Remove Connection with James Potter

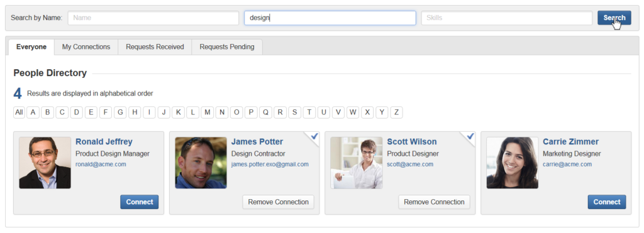pyautogui.click(x=278, y=202)
